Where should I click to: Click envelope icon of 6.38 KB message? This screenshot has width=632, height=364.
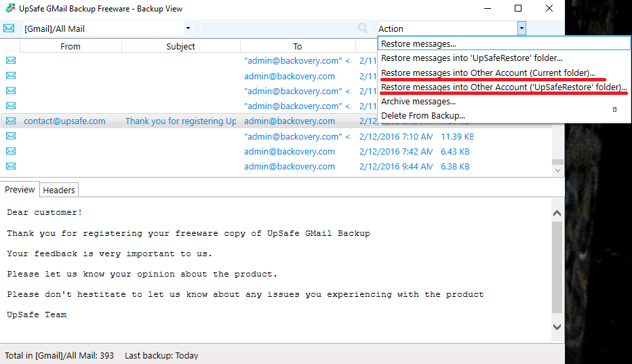click(11, 166)
